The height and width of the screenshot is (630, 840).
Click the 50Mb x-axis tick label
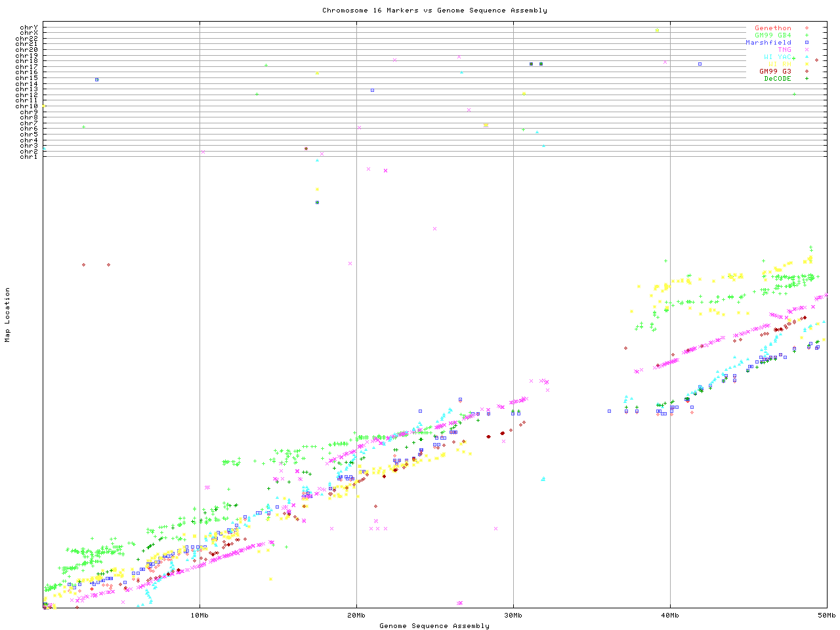coord(826,616)
